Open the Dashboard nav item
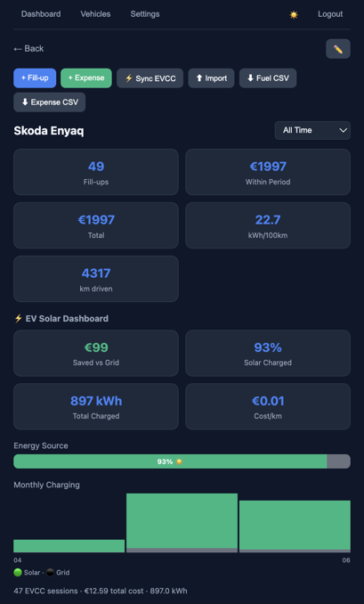The image size is (364, 604). point(41,14)
